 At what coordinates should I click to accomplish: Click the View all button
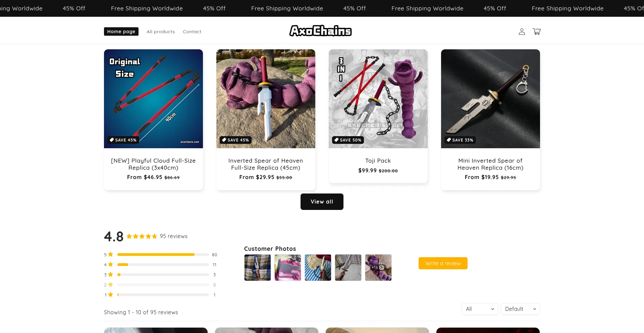[x=322, y=202]
